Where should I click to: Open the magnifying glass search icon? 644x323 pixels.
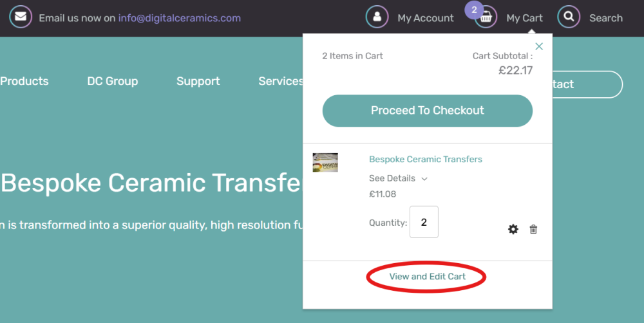[x=569, y=17]
